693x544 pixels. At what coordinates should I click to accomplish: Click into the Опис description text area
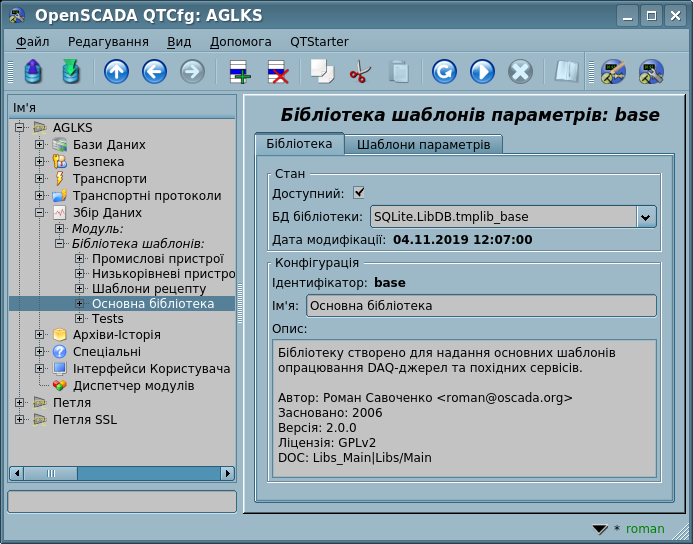point(464,409)
